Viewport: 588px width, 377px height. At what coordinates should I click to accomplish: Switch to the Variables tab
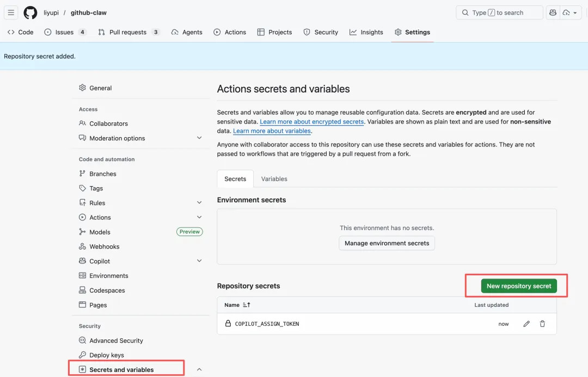[274, 179]
